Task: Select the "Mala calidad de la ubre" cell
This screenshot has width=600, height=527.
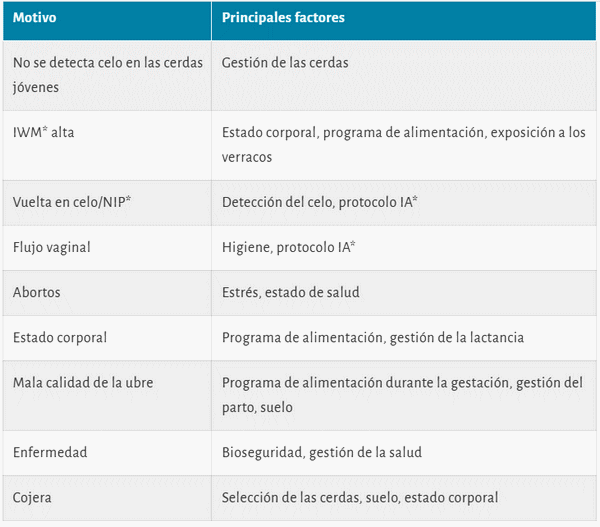Action: (83, 383)
